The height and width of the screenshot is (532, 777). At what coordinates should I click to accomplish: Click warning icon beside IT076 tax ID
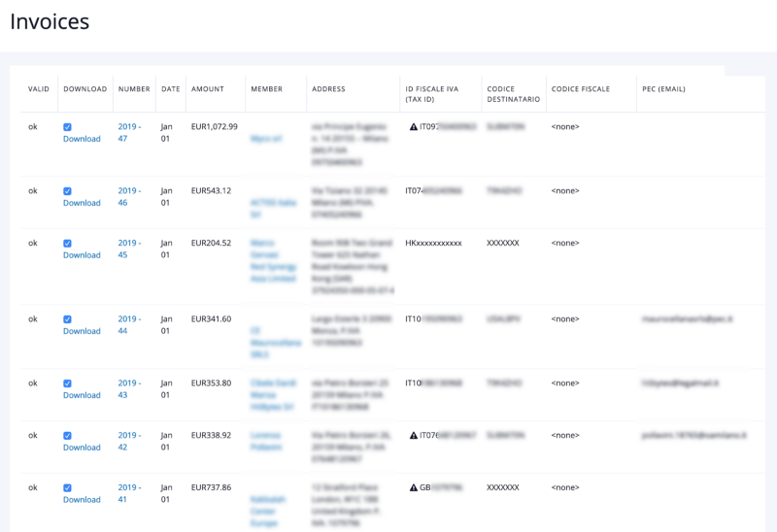click(414, 436)
